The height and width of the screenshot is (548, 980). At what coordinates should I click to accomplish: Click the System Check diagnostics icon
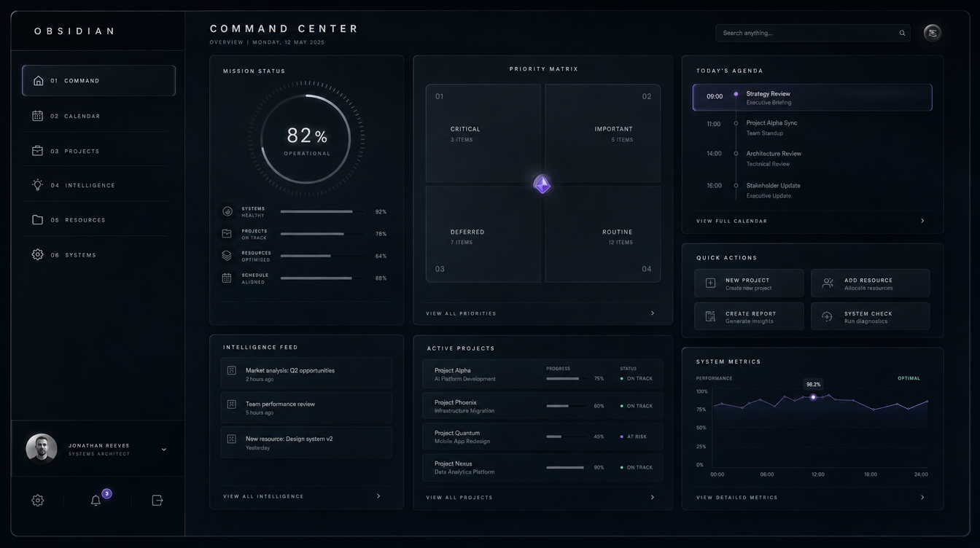(827, 316)
